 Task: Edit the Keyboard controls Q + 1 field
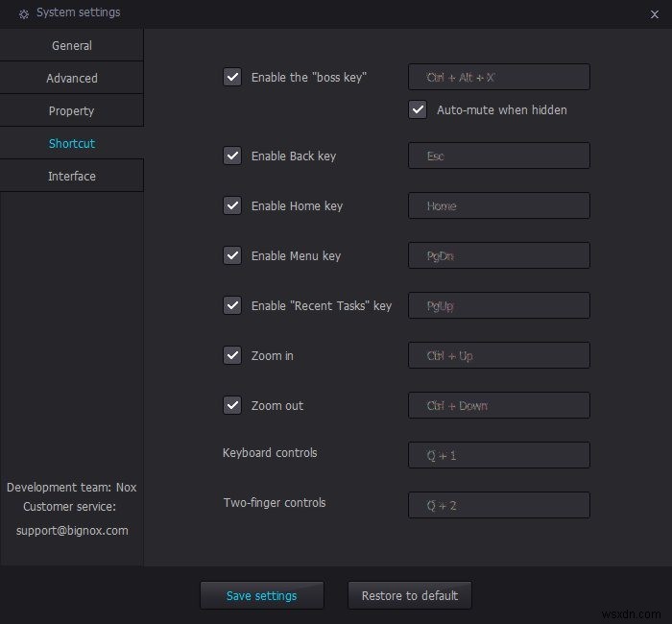pos(499,455)
